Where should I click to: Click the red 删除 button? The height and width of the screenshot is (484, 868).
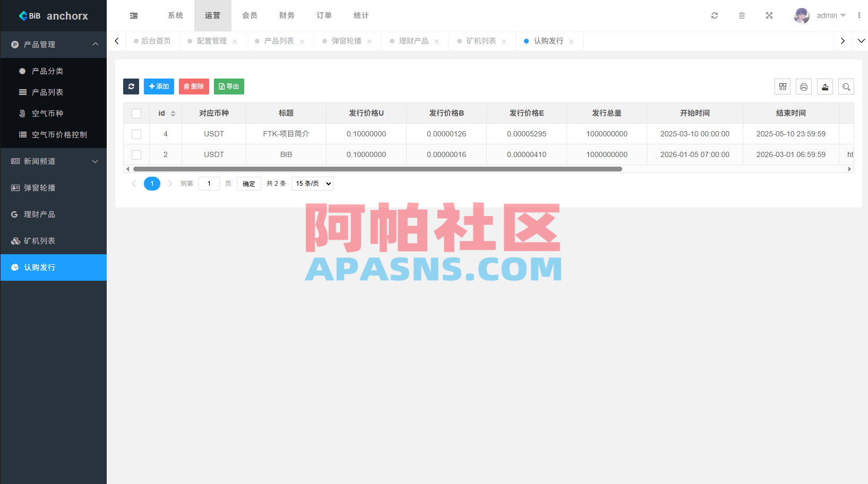click(194, 87)
